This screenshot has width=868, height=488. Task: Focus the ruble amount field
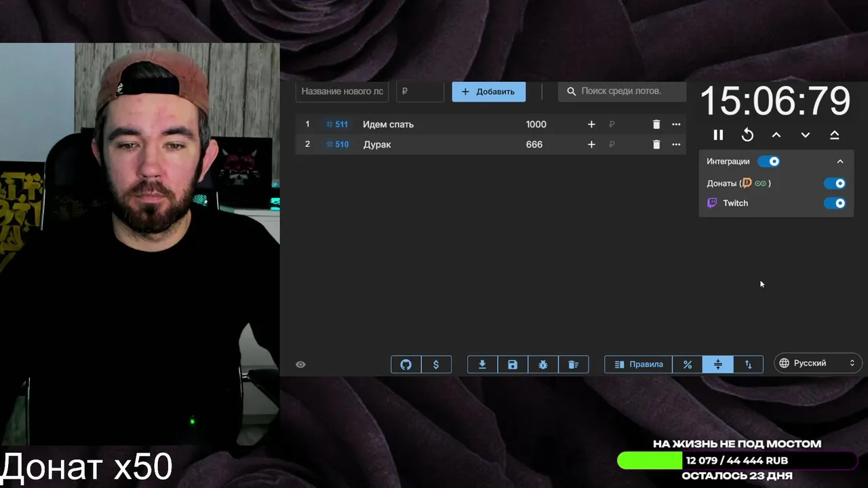[x=420, y=91]
